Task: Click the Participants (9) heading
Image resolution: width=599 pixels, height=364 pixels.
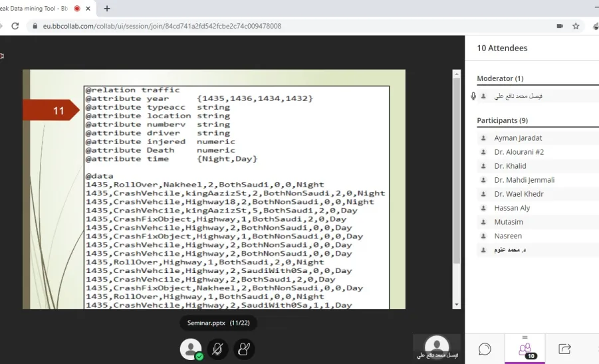Action: (503, 120)
